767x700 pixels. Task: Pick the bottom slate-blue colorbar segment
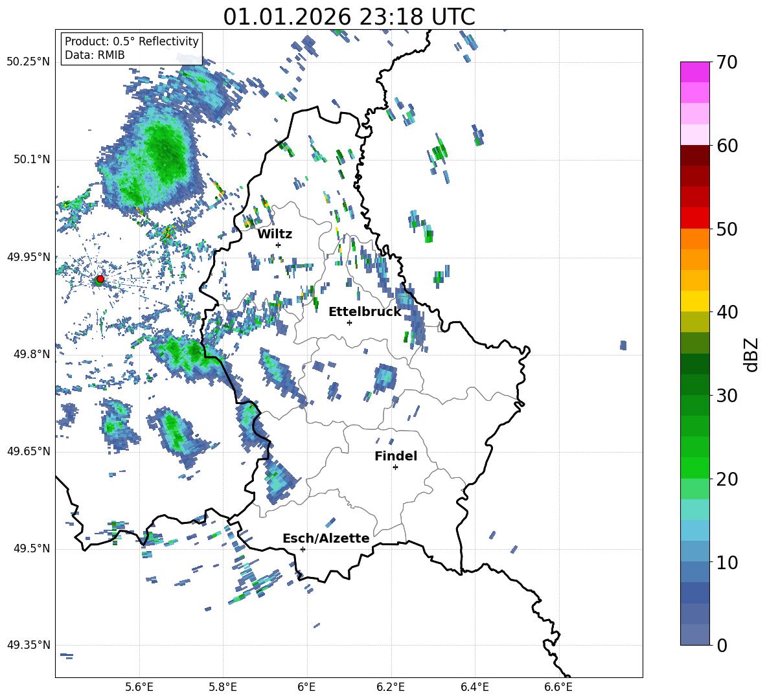(x=694, y=635)
